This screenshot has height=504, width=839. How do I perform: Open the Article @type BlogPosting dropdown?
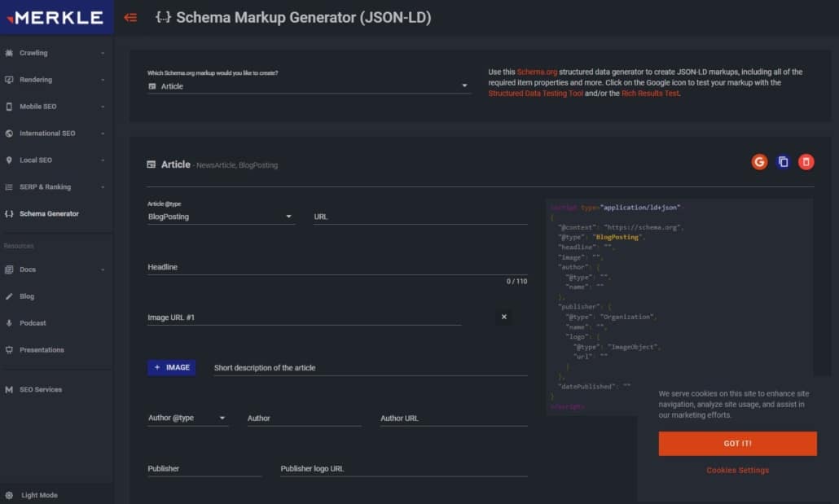[221, 217]
